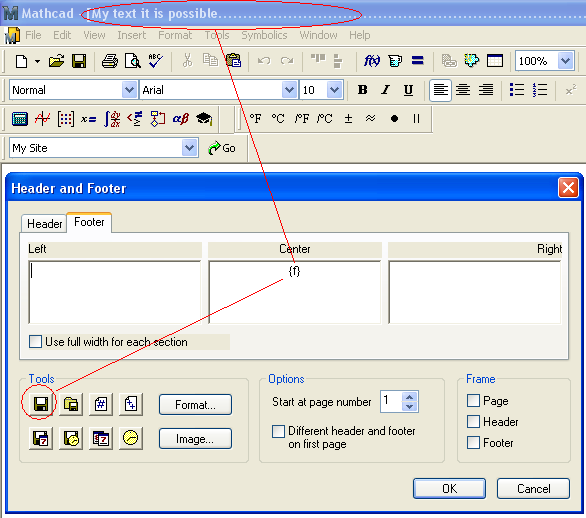Open the My Site dropdown

point(189,148)
